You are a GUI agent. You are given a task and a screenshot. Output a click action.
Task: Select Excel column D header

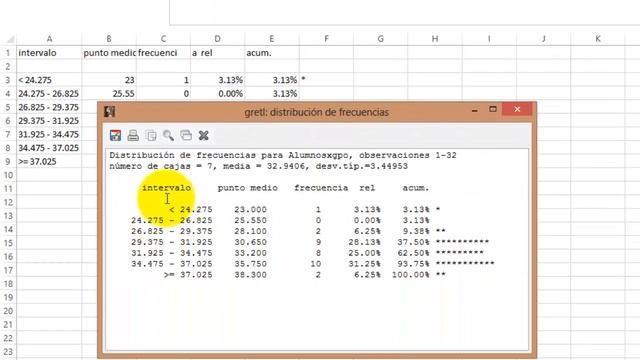[x=218, y=39]
